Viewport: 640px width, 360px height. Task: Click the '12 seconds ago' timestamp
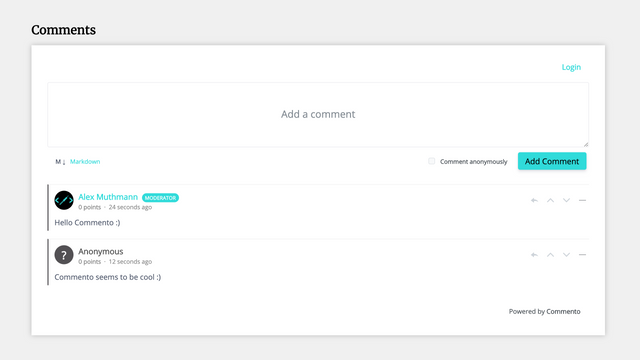point(130,262)
